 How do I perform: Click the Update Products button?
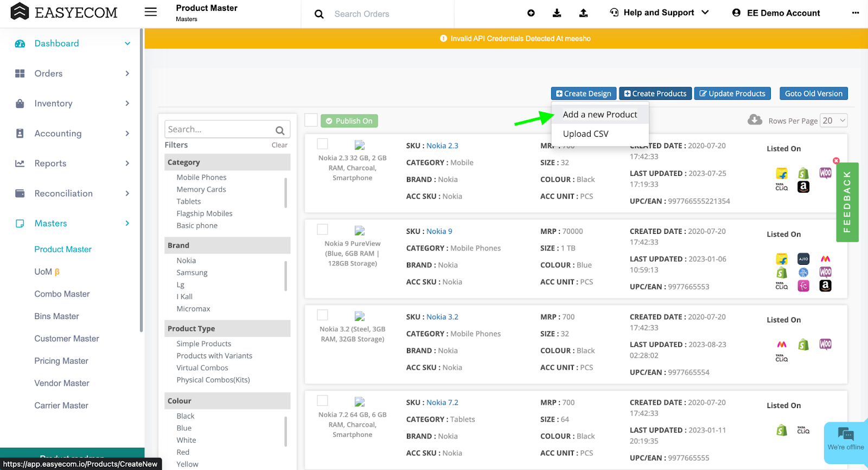732,93
